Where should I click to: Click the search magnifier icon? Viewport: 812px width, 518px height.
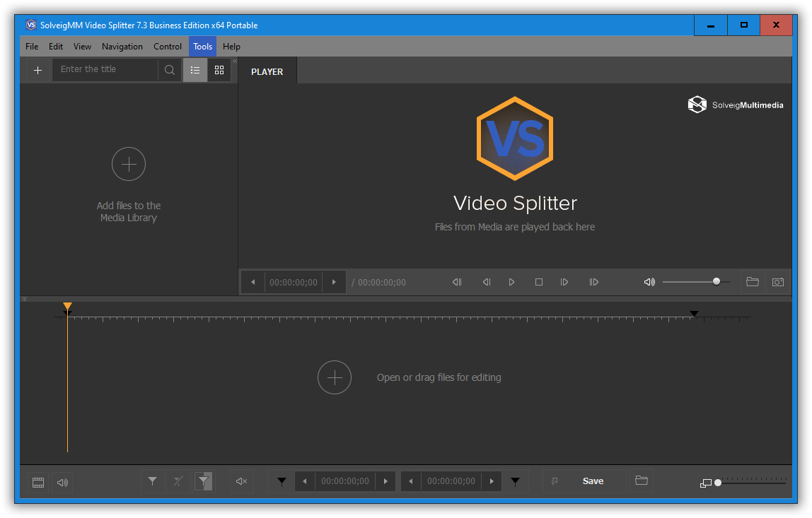169,70
